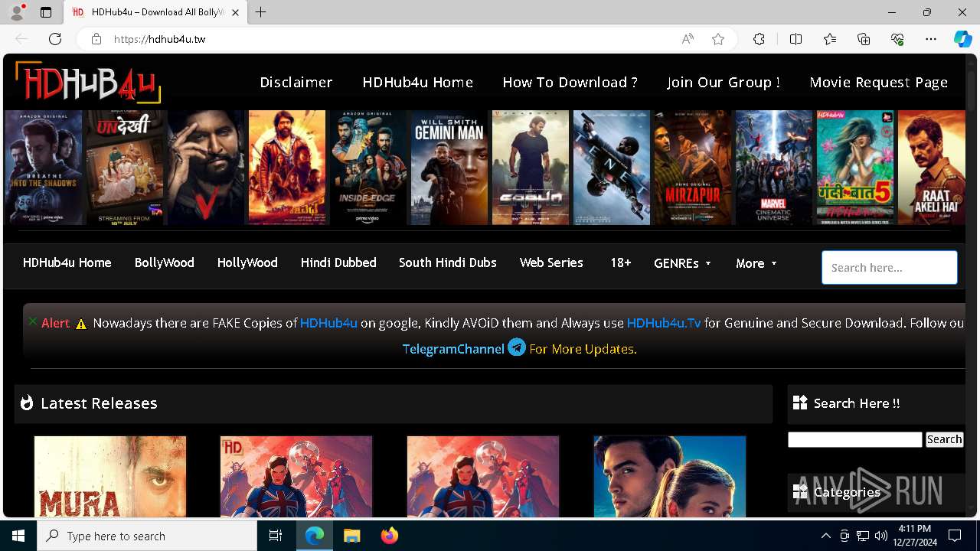Go to HDHub4u Home in navbar
This screenshot has width=980, height=551.
[x=67, y=262]
